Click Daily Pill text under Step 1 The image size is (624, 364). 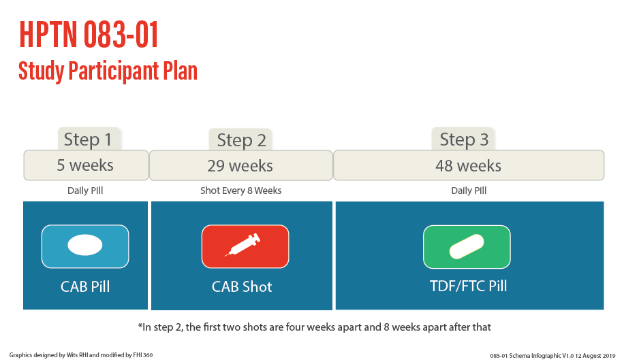coord(85,191)
